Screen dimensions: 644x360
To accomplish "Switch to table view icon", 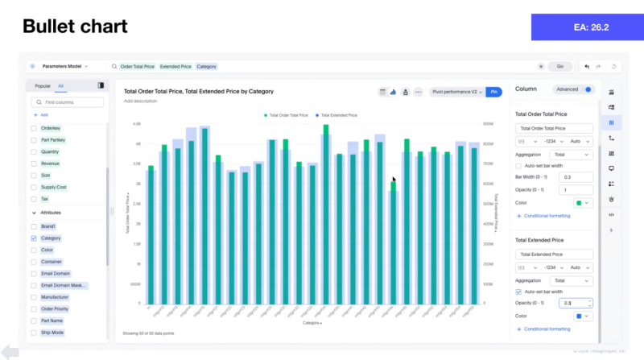I will [382, 92].
